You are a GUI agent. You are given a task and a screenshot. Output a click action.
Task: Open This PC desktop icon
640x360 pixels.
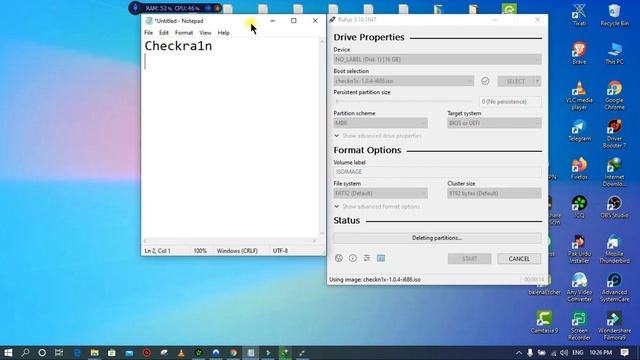tap(614, 53)
